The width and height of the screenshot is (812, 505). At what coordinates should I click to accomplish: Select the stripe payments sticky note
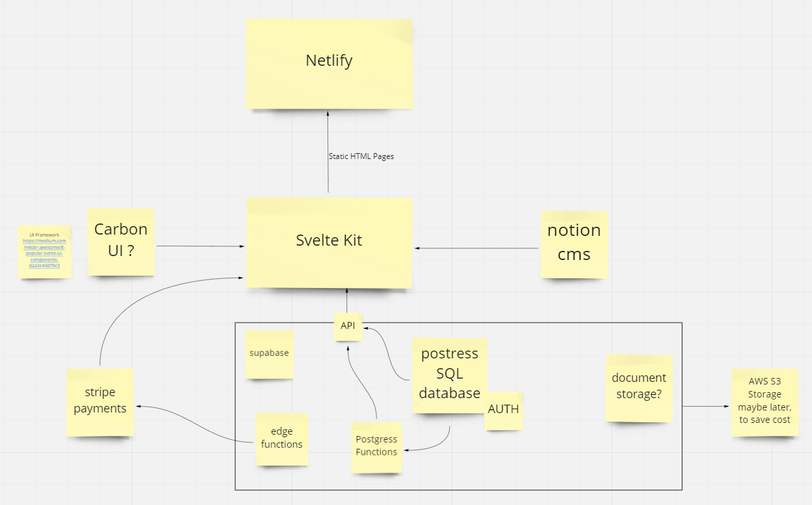click(x=100, y=402)
